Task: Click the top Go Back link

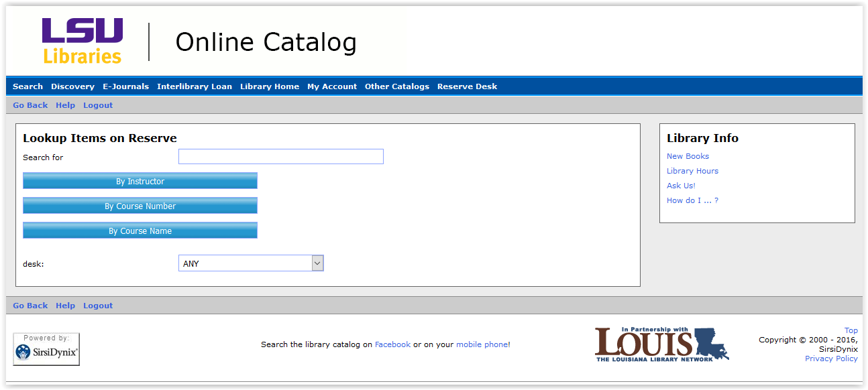Action: [30, 105]
